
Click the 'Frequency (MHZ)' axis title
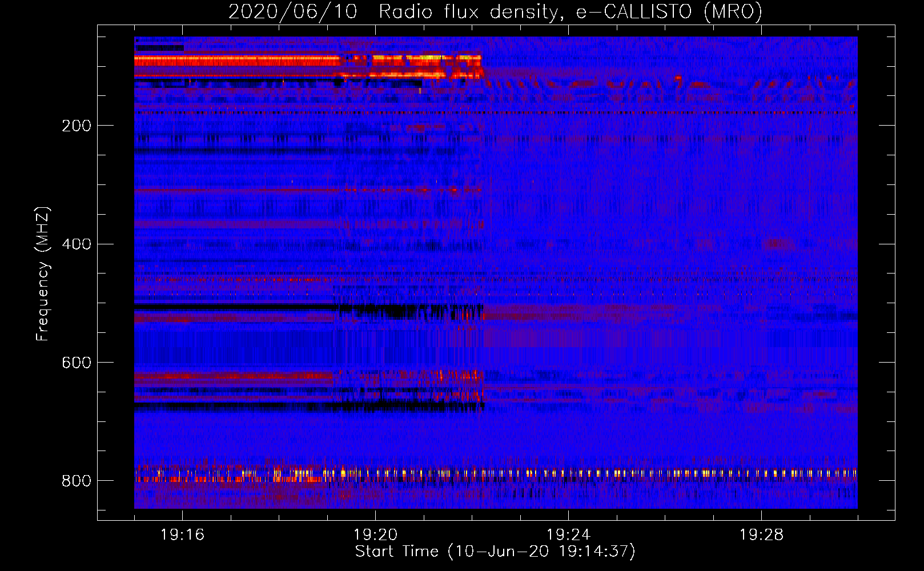click(43, 274)
